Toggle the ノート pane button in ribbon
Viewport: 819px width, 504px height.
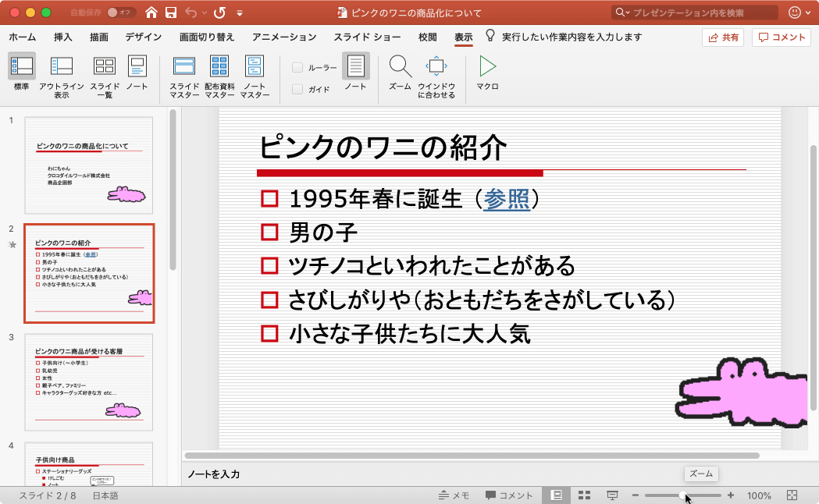(356, 66)
